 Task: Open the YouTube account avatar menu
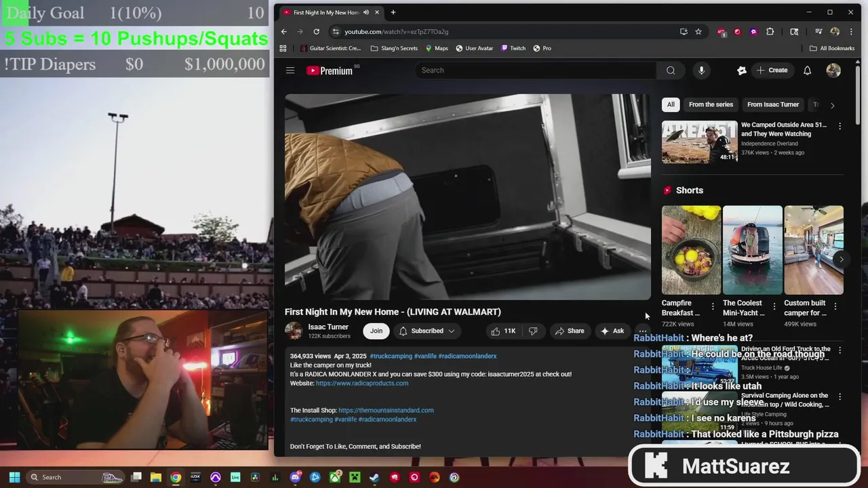tap(833, 70)
